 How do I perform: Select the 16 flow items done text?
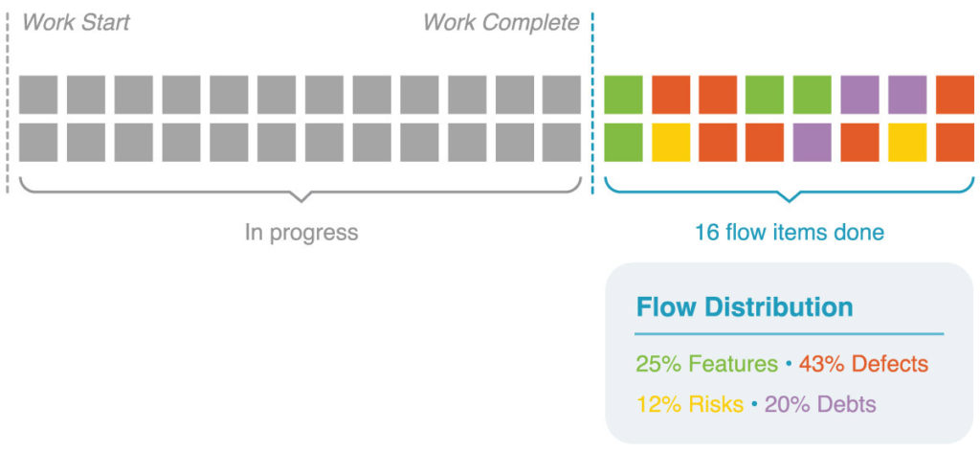[790, 233]
